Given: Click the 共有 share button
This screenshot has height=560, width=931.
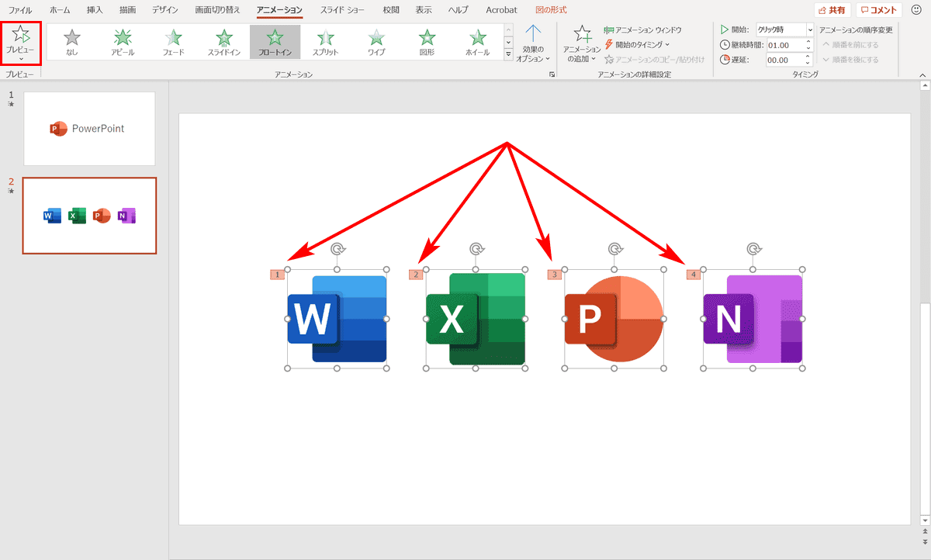Looking at the screenshot, I should 832,10.
